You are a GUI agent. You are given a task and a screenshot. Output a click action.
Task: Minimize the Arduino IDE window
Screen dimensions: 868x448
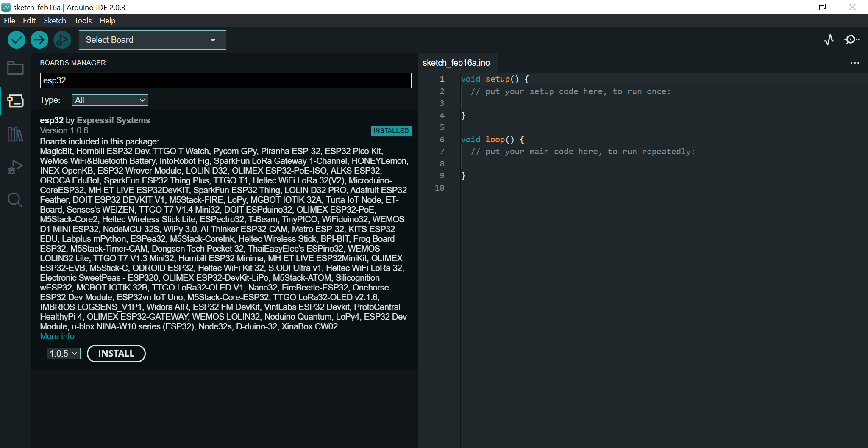tap(793, 7)
